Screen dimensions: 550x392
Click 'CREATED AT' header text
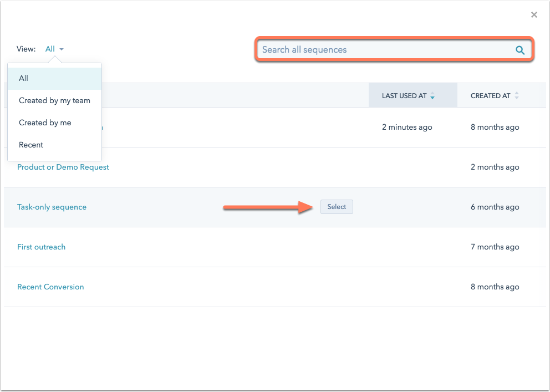[x=490, y=96]
